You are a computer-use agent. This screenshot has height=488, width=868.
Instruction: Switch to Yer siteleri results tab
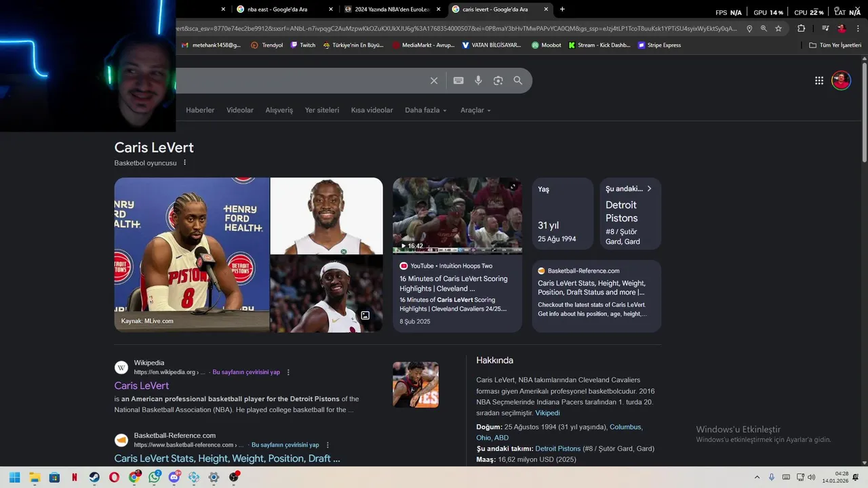pos(322,110)
